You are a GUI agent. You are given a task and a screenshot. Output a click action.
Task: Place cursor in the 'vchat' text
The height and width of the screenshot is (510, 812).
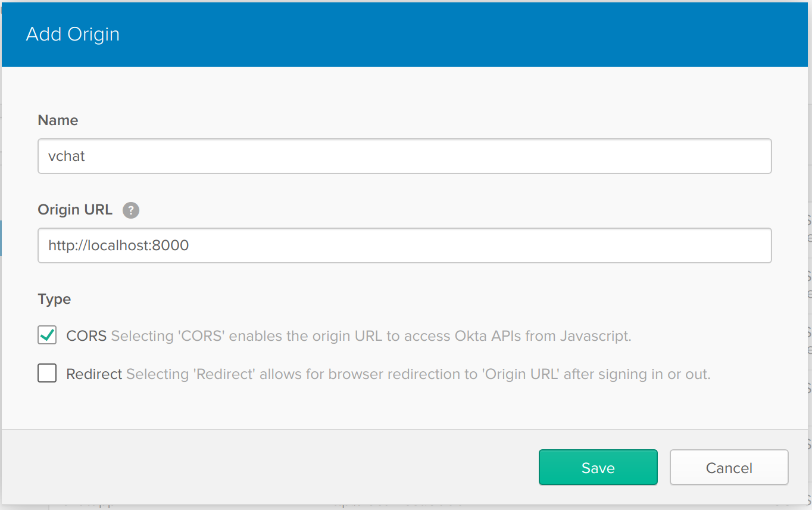click(x=67, y=157)
